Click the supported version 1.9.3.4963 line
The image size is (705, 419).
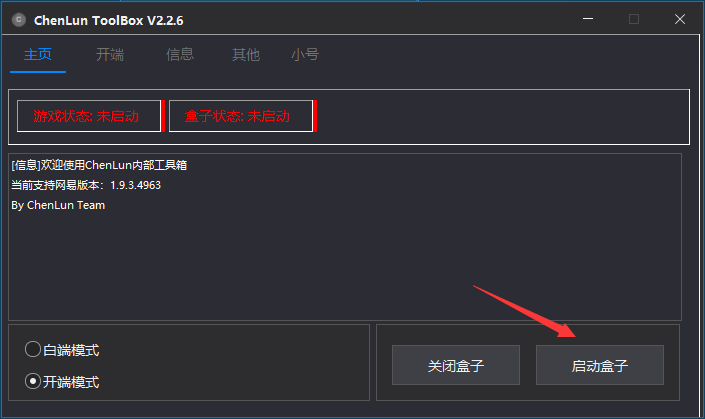(x=86, y=185)
